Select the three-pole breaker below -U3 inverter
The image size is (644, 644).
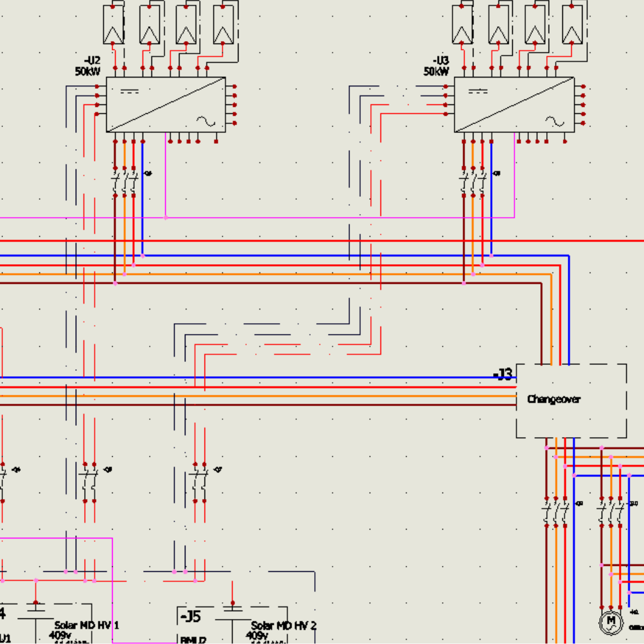point(473,182)
